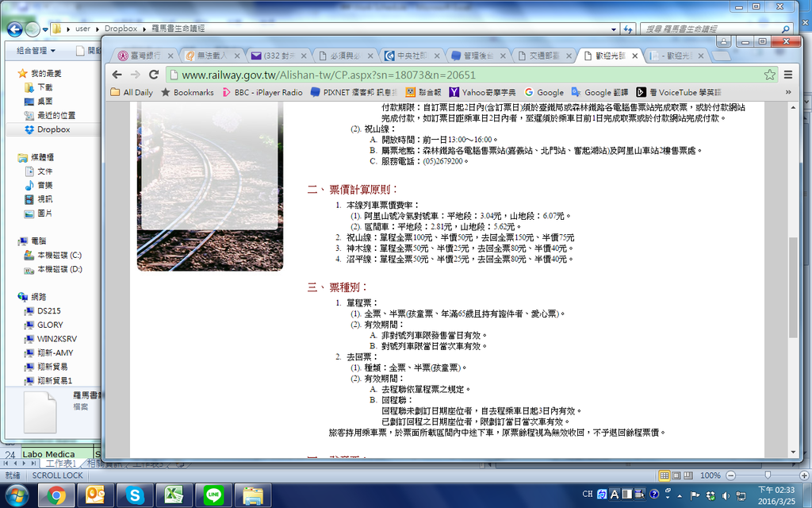Open BBC - iPlayer Radio bookmark
This screenshot has width=812, height=508.
(x=262, y=92)
